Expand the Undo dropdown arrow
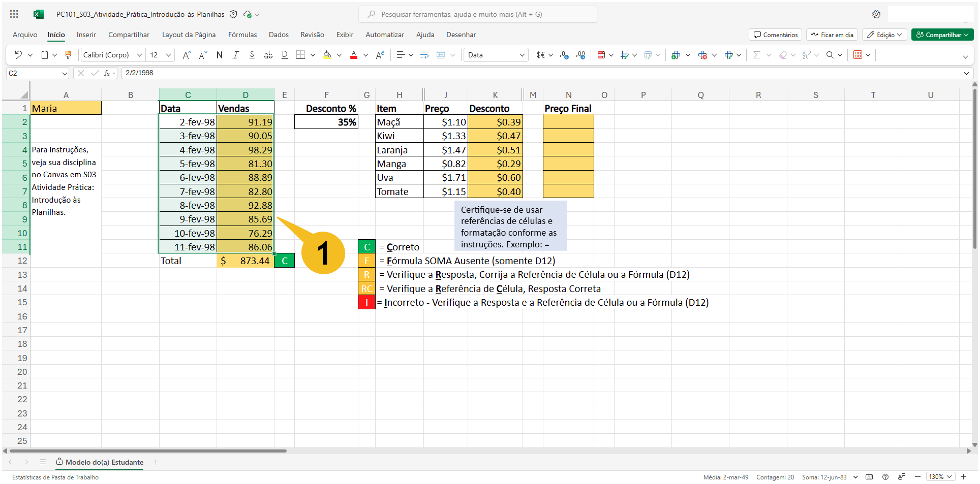Image resolution: width=980 pixels, height=484 pixels. (30, 55)
